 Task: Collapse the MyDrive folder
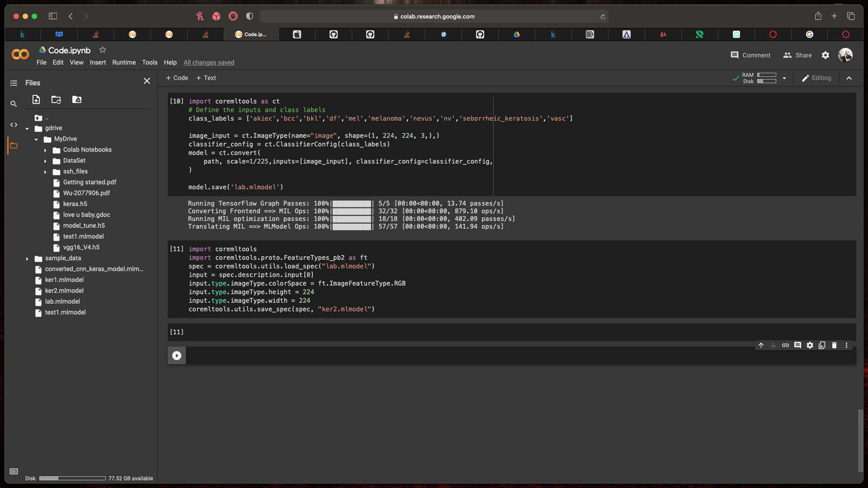36,139
